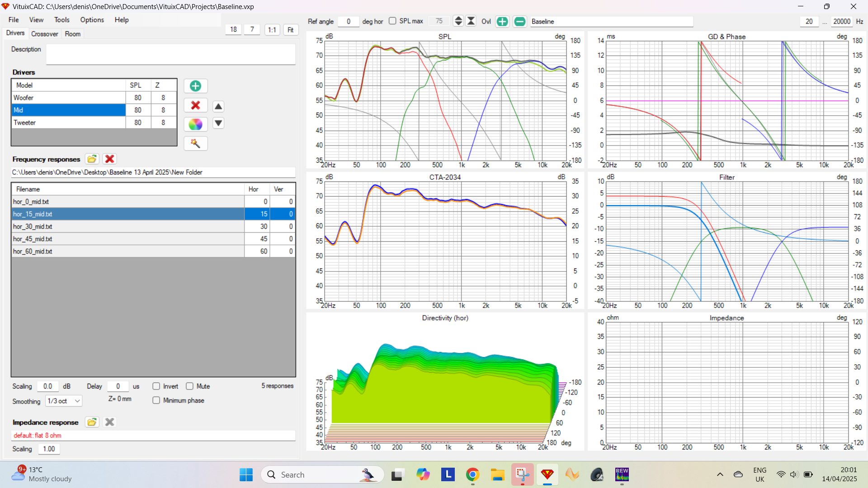Select hor_0_mid.txt response file
The width and height of the screenshot is (868, 488).
click(x=153, y=202)
